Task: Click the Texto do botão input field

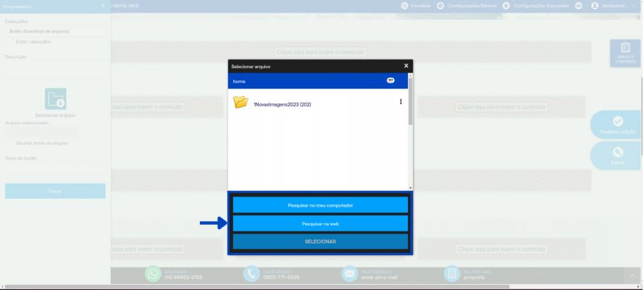Action: [56, 168]
